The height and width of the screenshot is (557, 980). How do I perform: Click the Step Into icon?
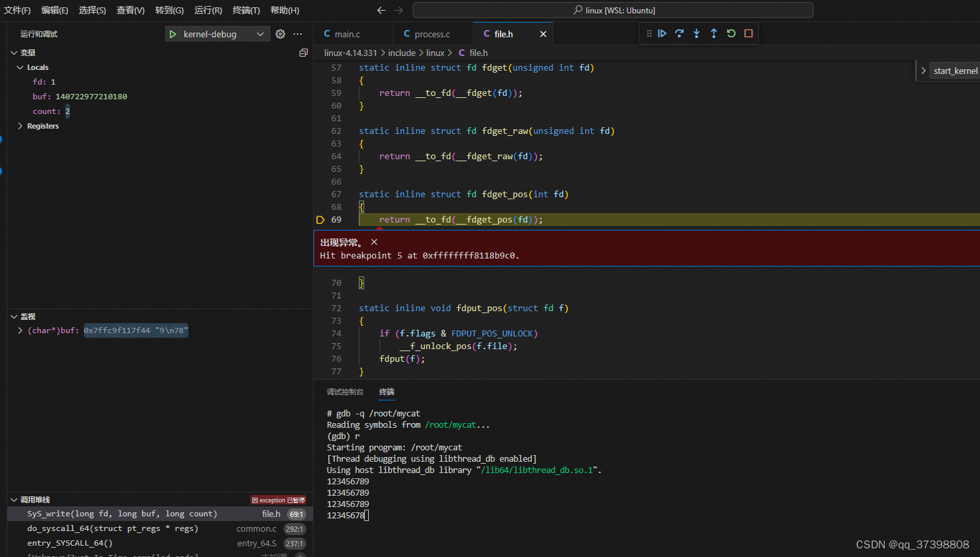pos(696,33)
